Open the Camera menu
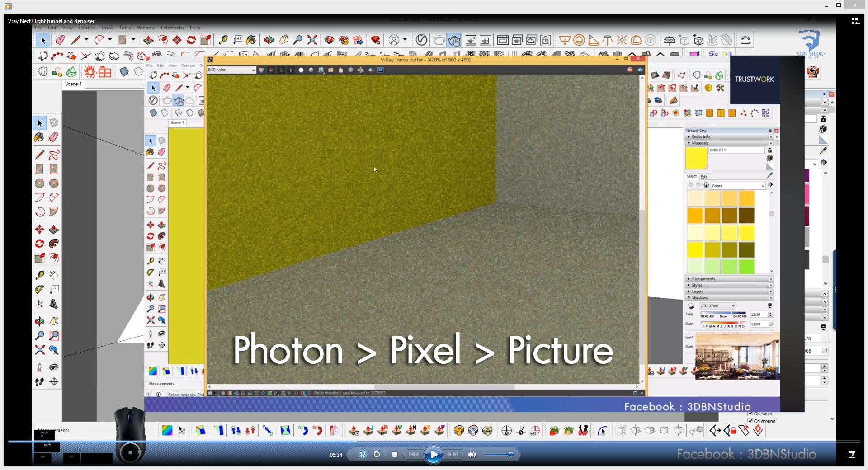The width and height of the screenshot is (868, 470). point(87,28)
